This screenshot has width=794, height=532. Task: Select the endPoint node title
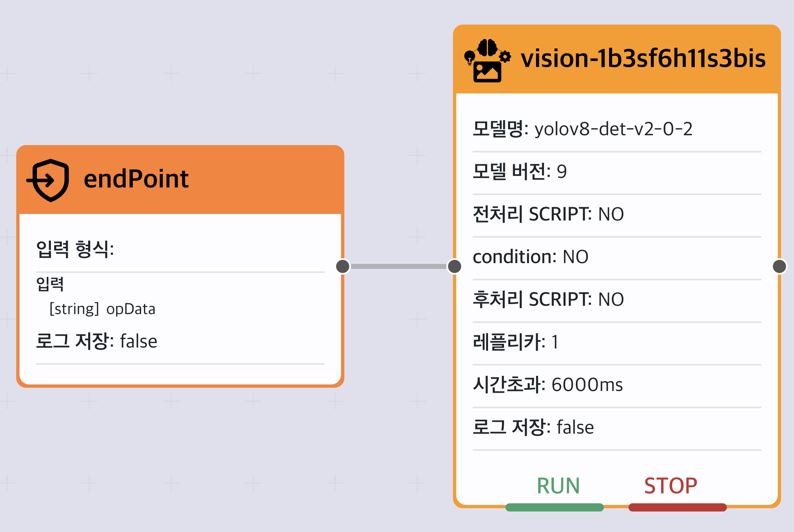[136, 179]
